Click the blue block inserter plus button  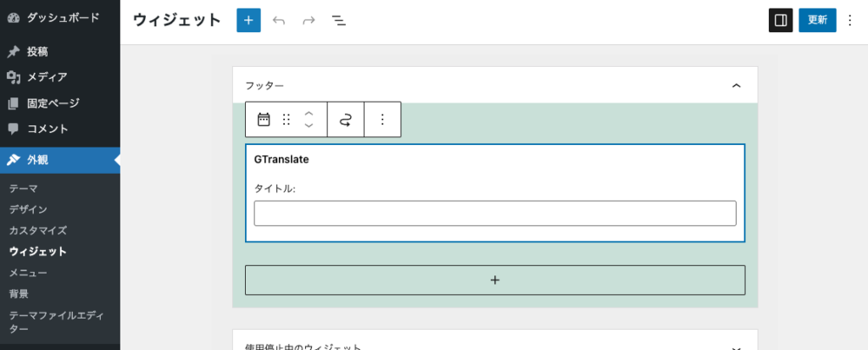coord(248,20)
